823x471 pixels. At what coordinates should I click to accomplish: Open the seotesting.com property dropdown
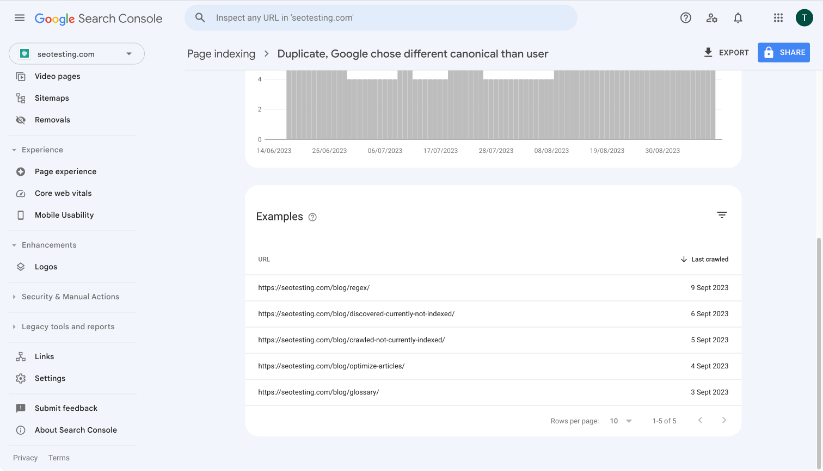click(x=77, y=54)
